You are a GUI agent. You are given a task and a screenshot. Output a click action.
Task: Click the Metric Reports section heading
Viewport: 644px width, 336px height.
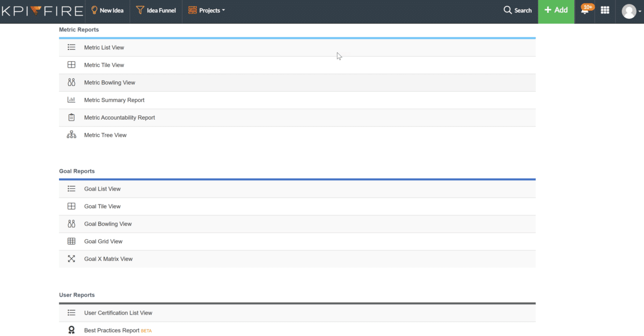(x=79, y=30)
